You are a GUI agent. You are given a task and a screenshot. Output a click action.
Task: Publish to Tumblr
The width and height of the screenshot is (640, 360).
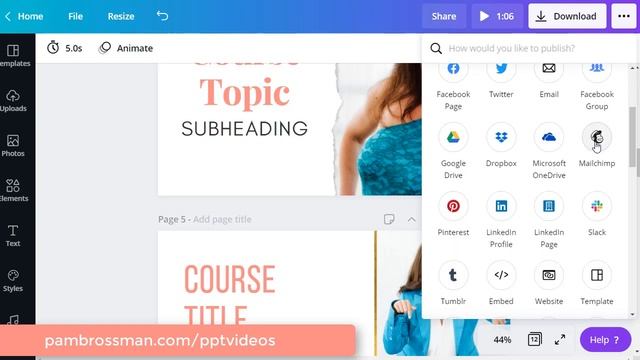[x=453, y=283]
